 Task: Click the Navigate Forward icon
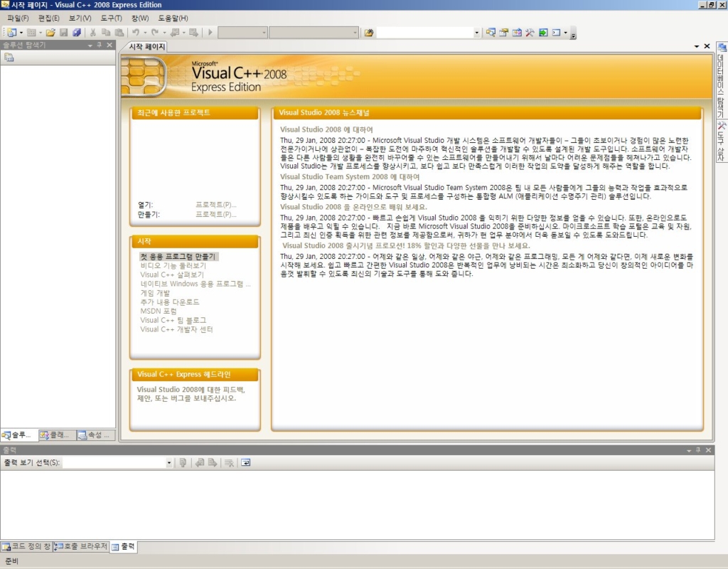[193, 33]
